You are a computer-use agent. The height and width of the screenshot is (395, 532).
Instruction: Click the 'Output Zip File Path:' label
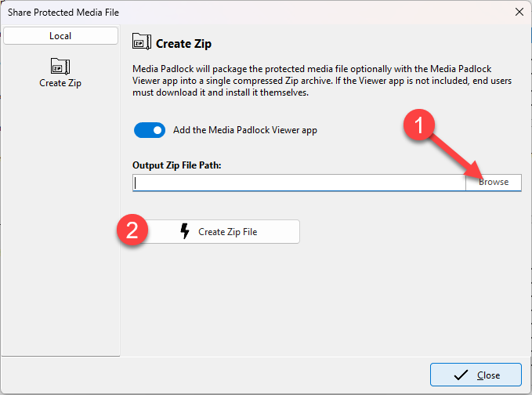(177, 165)
